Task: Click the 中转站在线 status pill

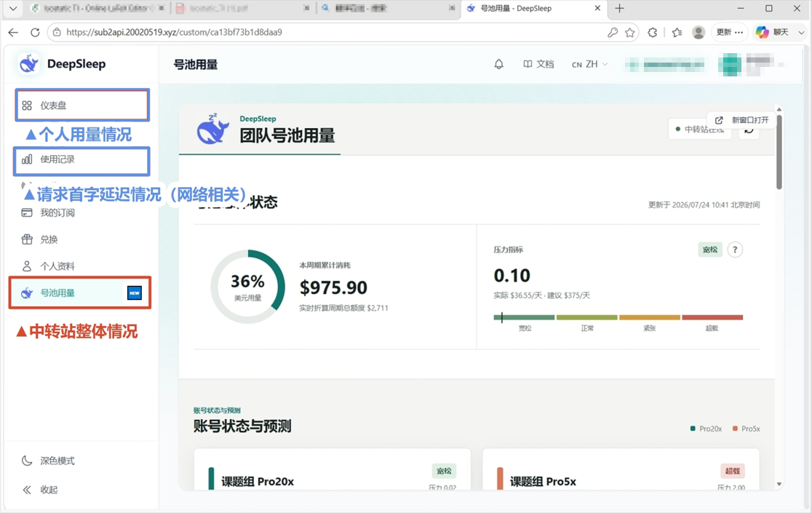Action: [x=700, y=130]
